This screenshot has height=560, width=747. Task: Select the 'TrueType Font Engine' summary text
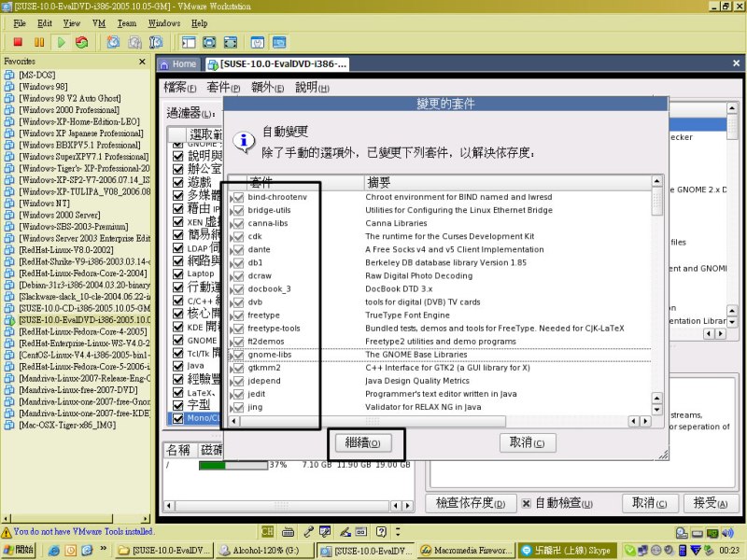click(x=407, y=315)
